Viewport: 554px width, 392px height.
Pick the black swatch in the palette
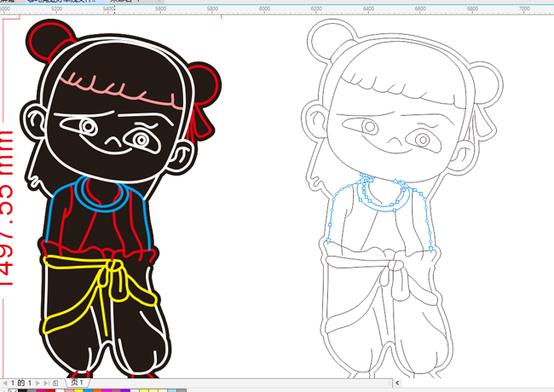pyautogui.click(x=23, y=390)
